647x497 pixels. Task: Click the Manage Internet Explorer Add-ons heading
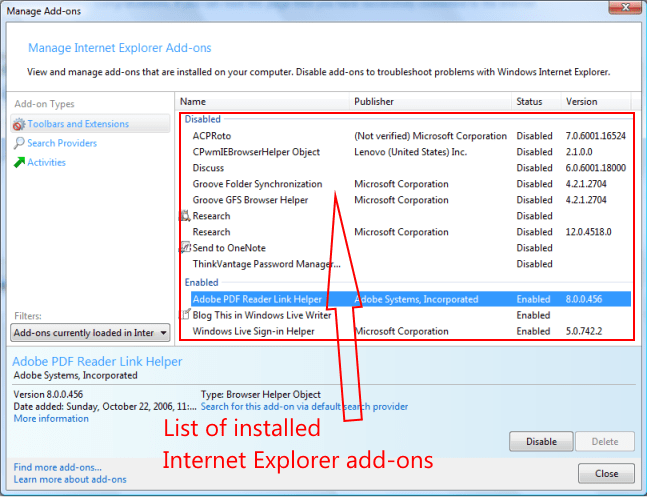(120, 48)
